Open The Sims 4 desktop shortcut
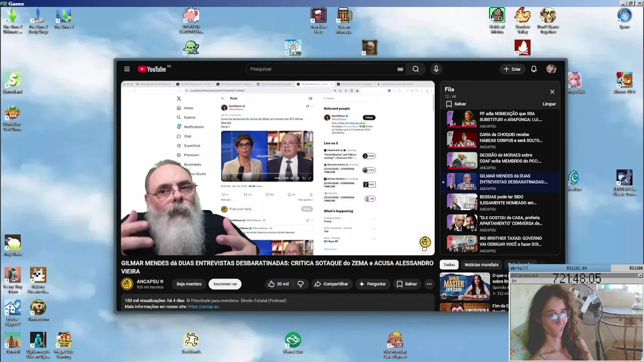Screen dimensions: 644x362 point(64,19)
